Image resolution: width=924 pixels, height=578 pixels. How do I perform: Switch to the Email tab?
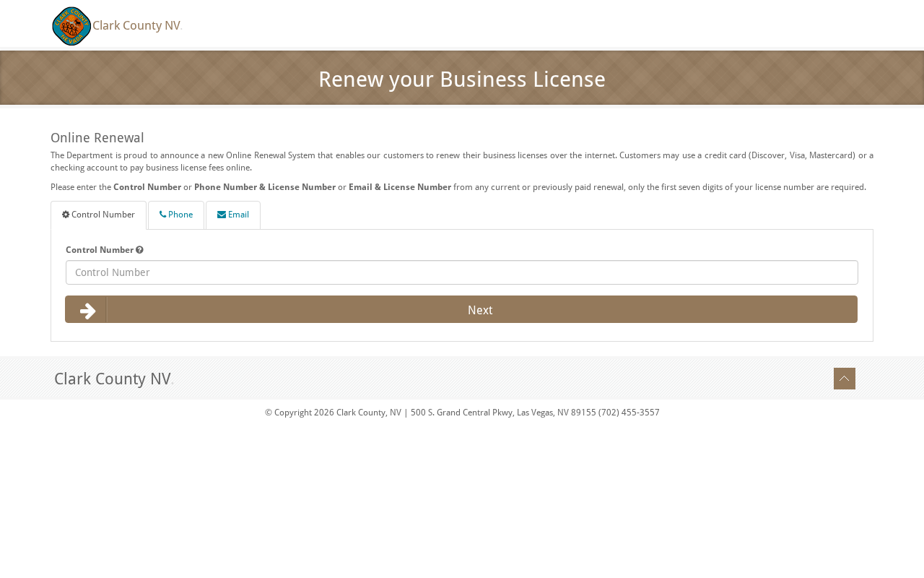pyautogui.click(x=233, y=215)
